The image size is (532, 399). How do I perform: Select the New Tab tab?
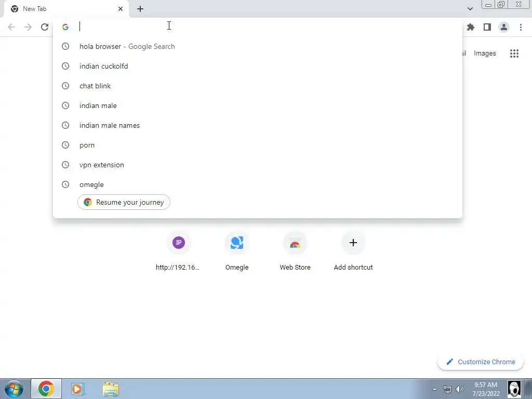tap(66, 9)
